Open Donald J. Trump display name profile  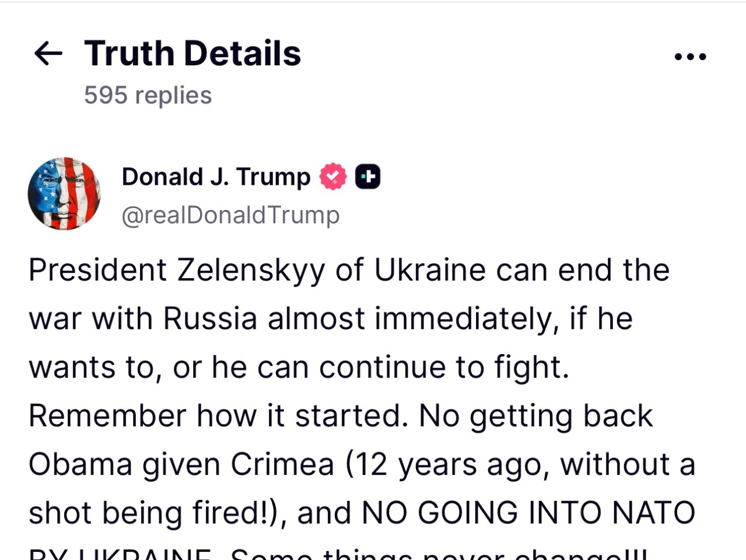pyautogui.click(x=216, y=177)
